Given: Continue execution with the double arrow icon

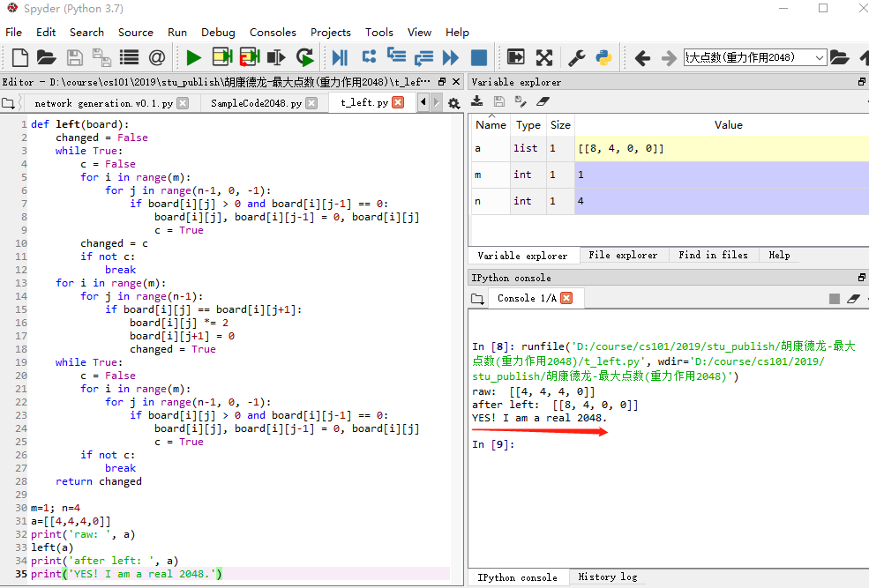Looking at the screenshot, I should click(x=451, y=57).
